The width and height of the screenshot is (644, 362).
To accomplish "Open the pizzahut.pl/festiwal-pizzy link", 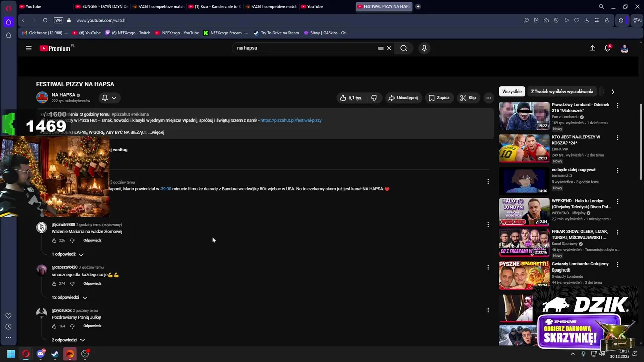I will tap(291, 121).
